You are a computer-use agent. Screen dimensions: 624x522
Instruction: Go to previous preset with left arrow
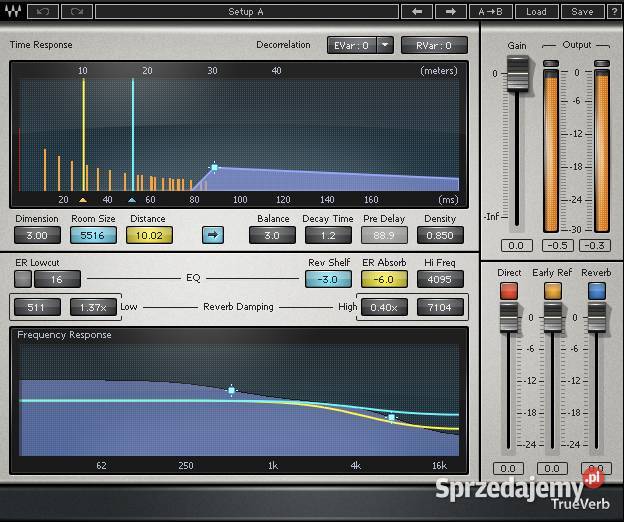click(x=417, y=12)
